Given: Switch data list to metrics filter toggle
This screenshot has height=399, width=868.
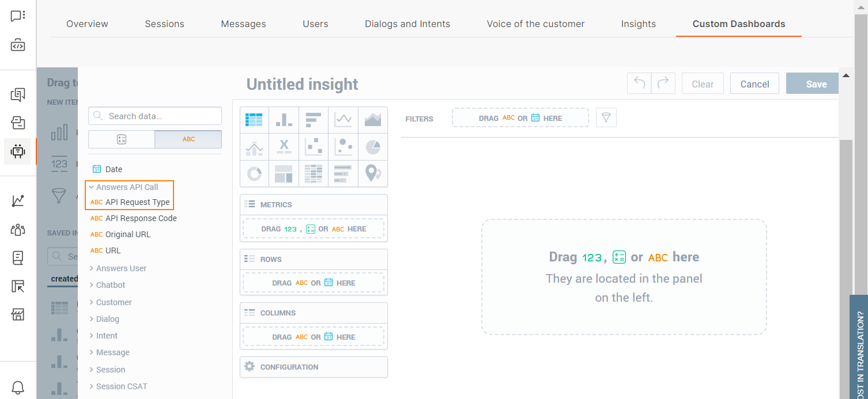Looking at the screenshot, I should (121, 139).
